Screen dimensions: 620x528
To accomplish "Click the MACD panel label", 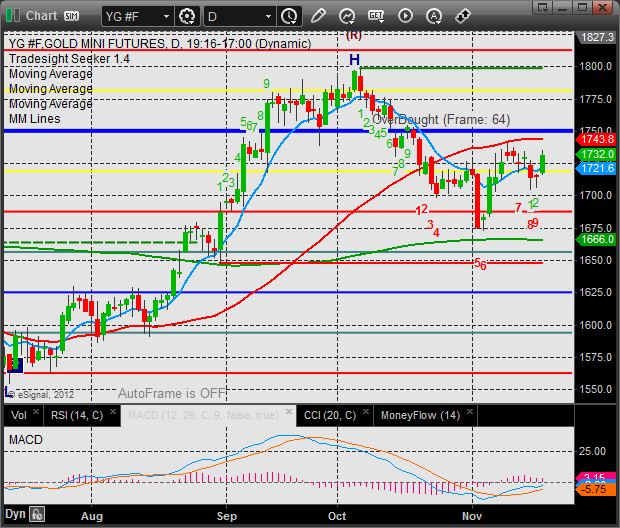I will click(26, 439).
